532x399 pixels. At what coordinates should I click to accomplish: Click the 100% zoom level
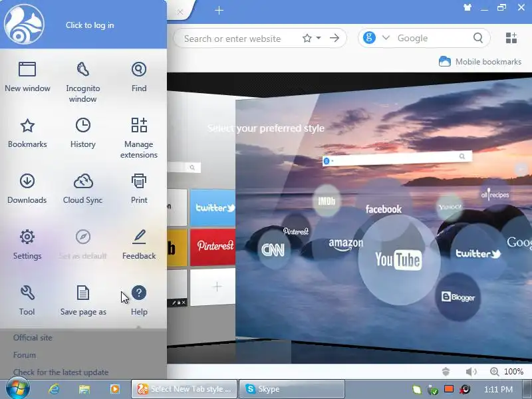pos(513,372)
